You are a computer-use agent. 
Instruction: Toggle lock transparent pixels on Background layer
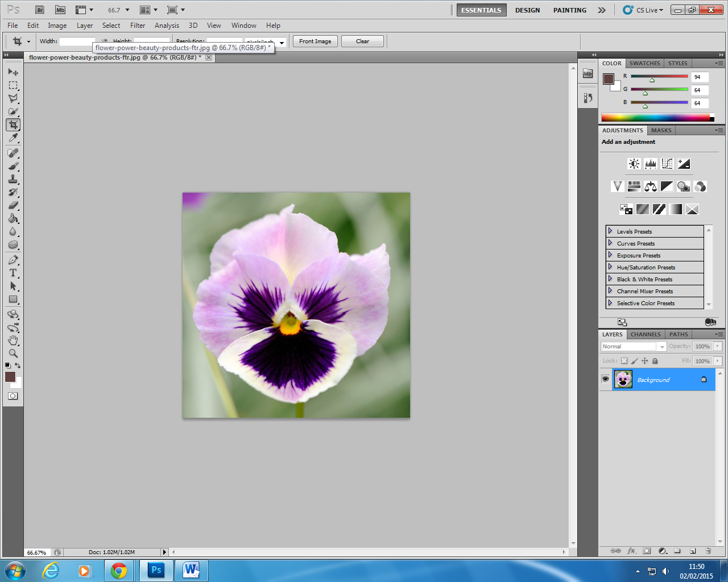(x=623, y=360)
